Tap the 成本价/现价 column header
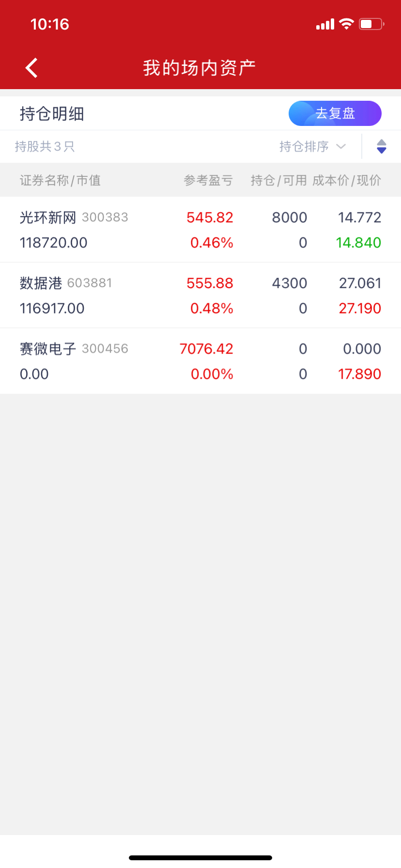This screenshot has height=868, width=401. point(346,180)
